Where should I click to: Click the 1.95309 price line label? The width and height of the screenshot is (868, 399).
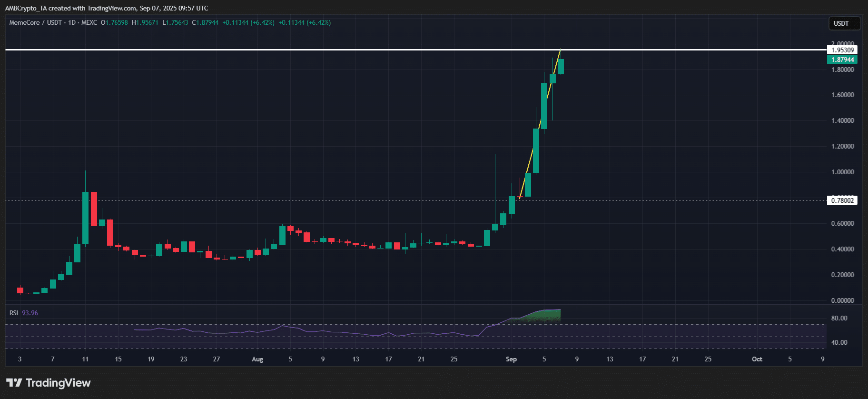click(842, 50)
